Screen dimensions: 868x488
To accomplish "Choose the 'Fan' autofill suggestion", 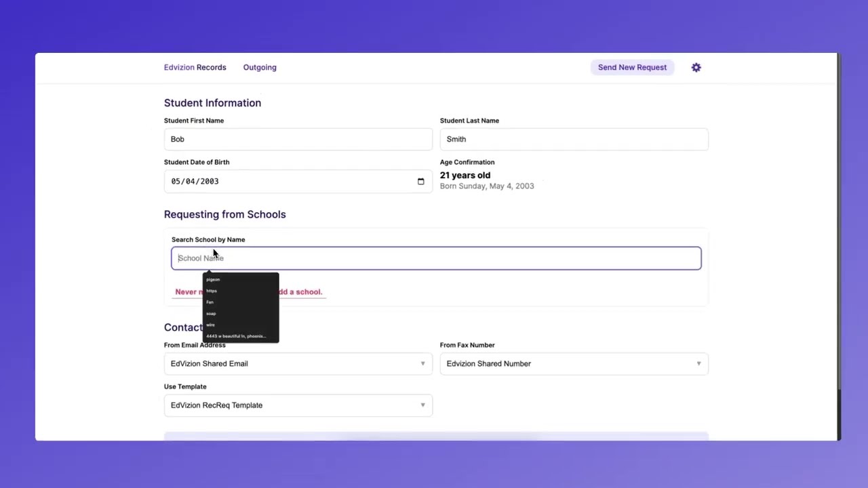I will pos(241,302).
